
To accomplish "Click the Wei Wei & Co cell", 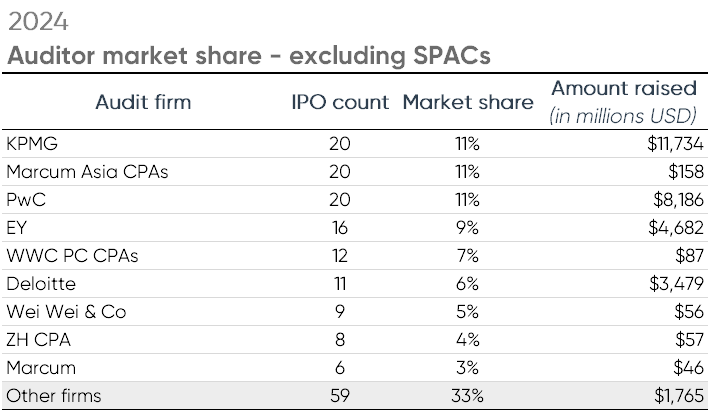I will [65, 312].
